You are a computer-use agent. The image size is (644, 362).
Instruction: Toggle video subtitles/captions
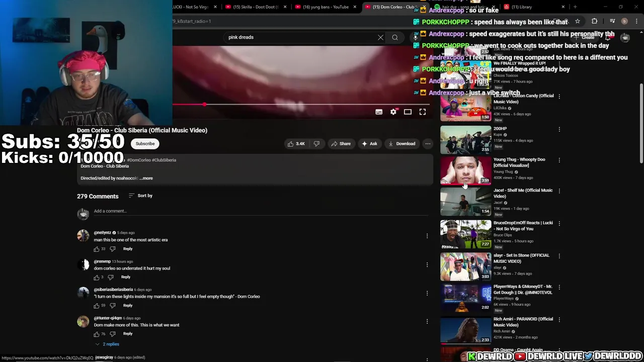(379, 112)
